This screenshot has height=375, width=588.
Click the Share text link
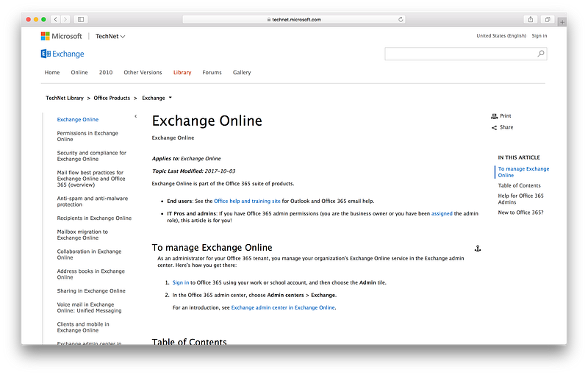506,127
